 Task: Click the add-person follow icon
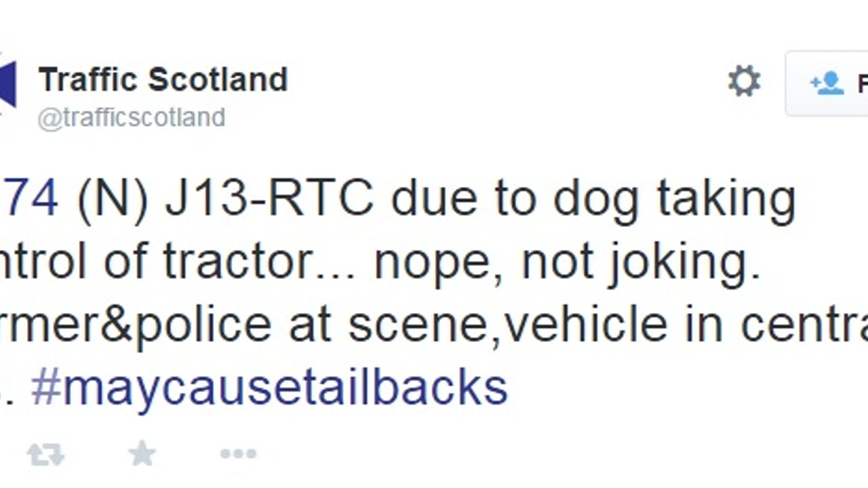(827, 83)
